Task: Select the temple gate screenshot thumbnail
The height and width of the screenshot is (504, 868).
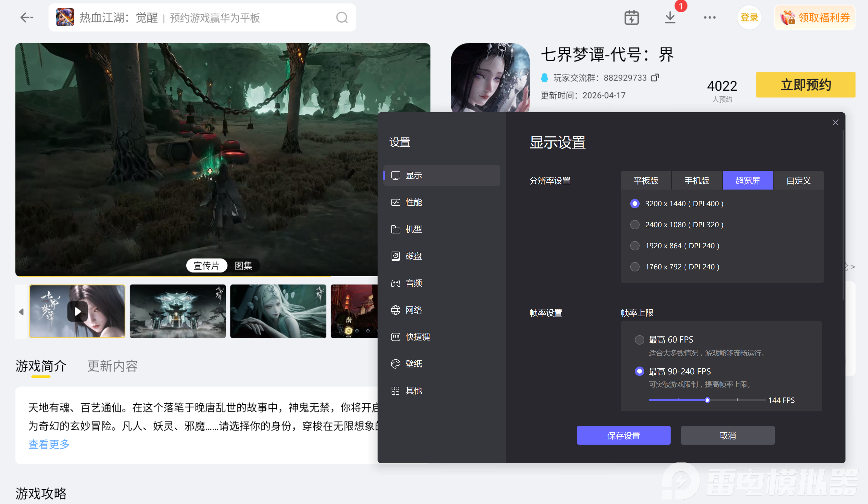Action: pos(178,311)
